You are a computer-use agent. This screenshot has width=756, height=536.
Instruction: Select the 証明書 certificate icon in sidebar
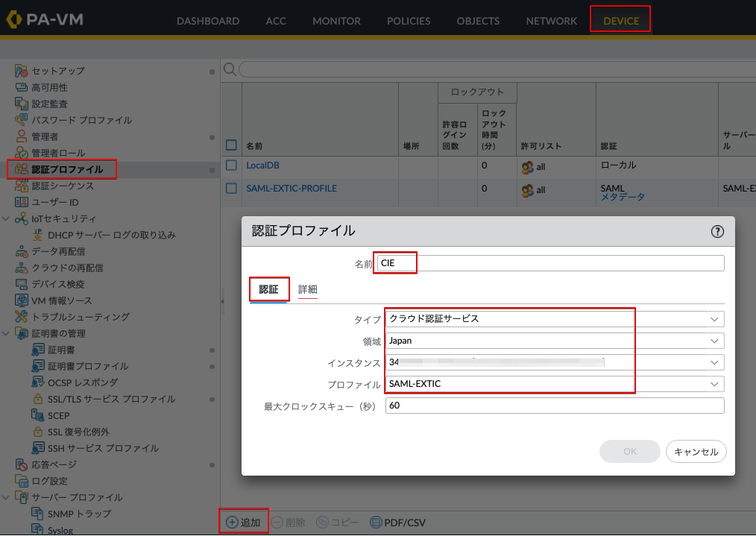click(37, 350)
